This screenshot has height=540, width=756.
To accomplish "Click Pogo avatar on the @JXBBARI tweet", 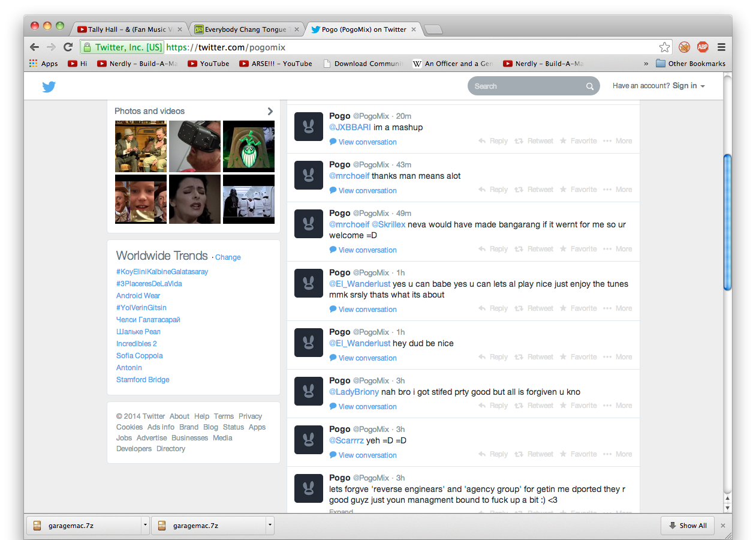I will tap(309, 127).
